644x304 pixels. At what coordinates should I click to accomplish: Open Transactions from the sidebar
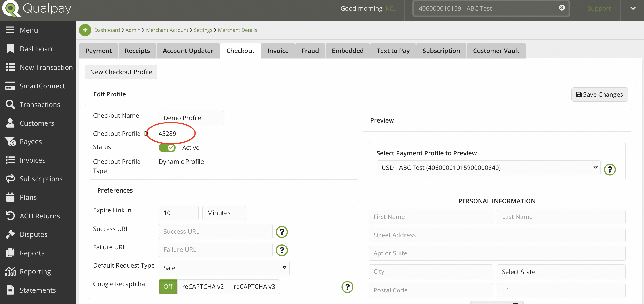[x=40, y=104]
